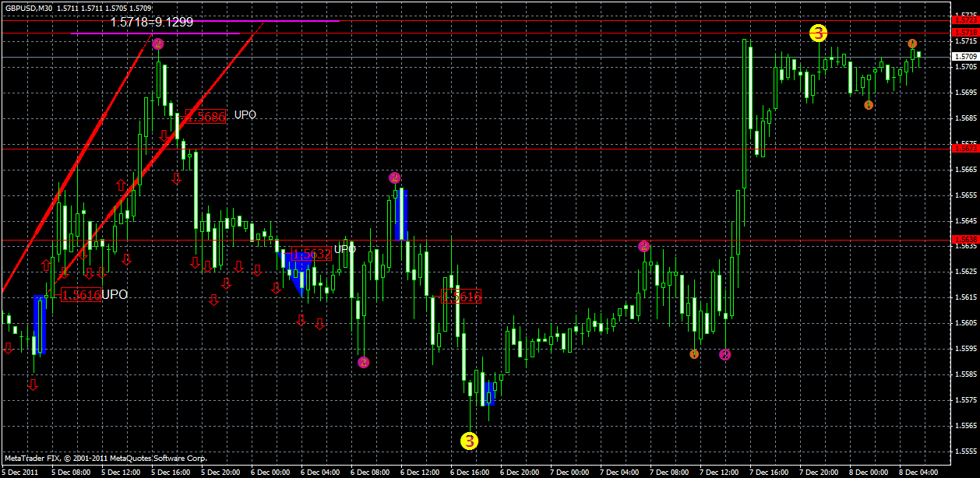Select the MetaQuotes copyright text in status bar
The image size is (980, 478).
pyautogui.click(x=105, y=459)
